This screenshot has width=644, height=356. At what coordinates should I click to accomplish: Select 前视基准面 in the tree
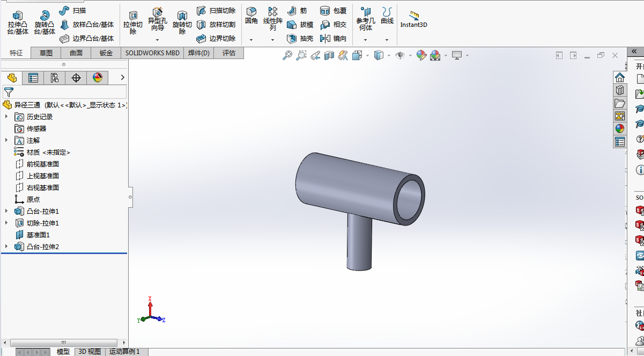coord(36,164)
